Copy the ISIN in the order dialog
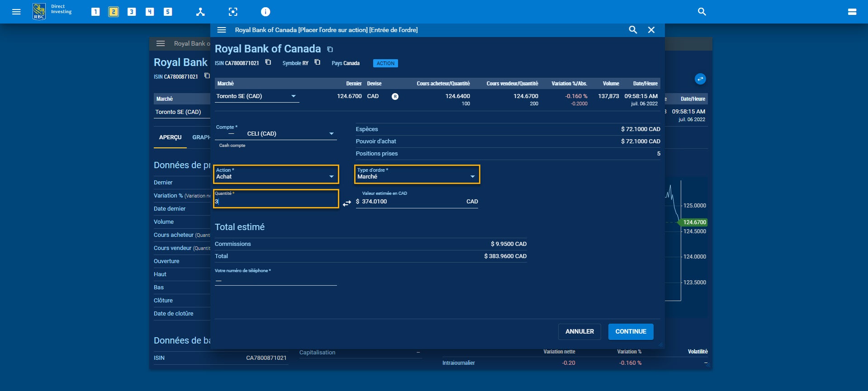868x391 pixels. 268,62
